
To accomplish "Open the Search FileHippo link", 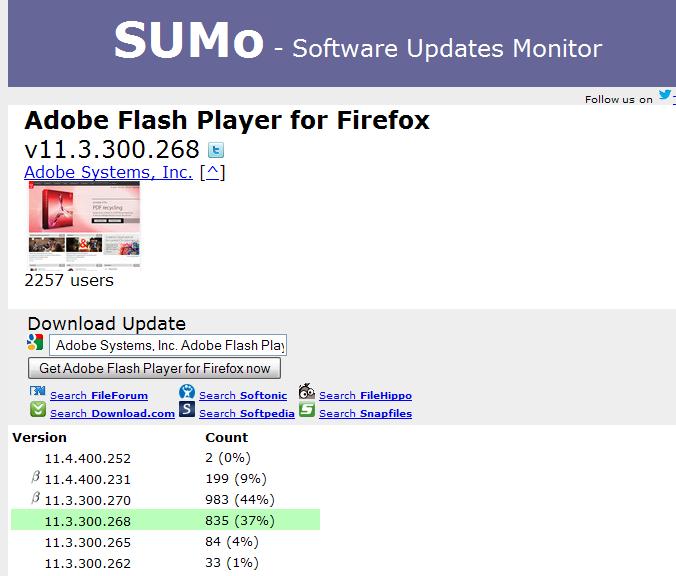I will pos(365,396).
